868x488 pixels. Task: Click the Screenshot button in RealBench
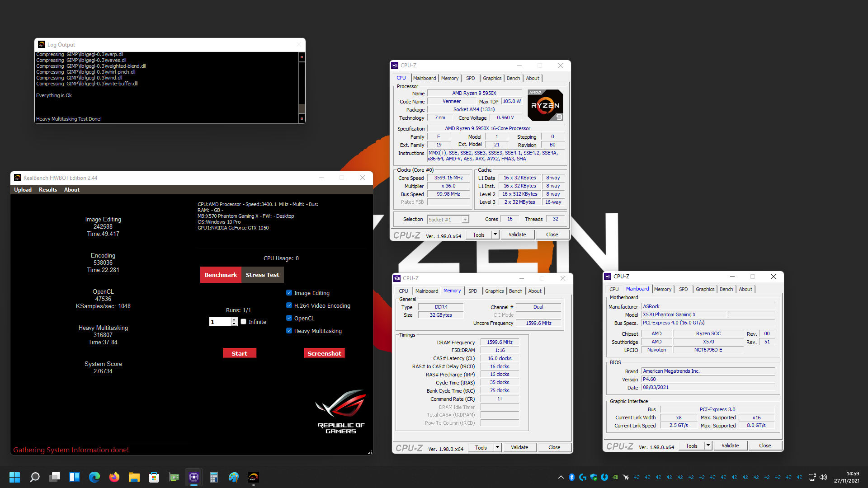coord(324,353)
